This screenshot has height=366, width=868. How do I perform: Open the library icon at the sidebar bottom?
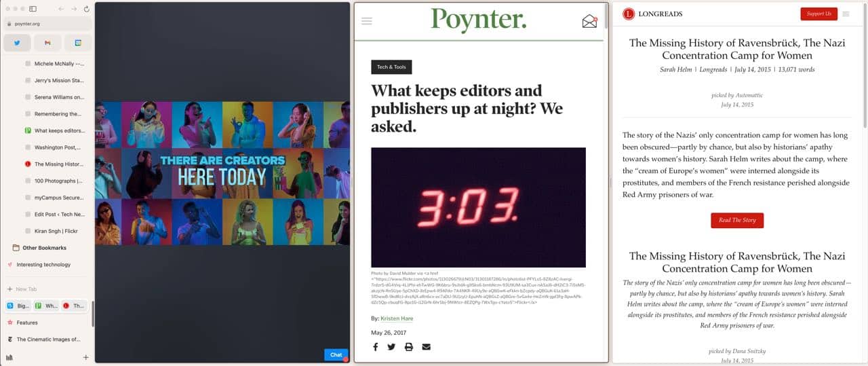(9, 357)
